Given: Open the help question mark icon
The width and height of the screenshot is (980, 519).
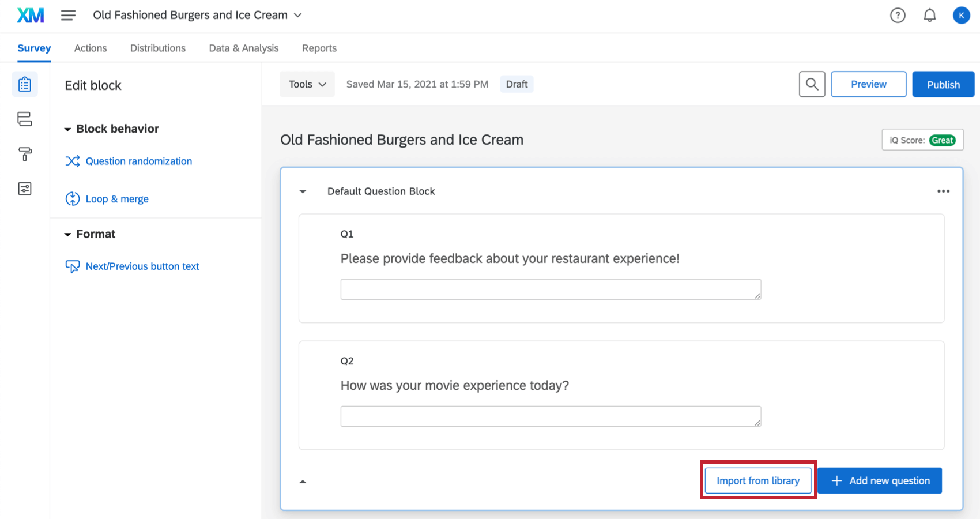Looking at the screenshot, I should coord(898,15).
